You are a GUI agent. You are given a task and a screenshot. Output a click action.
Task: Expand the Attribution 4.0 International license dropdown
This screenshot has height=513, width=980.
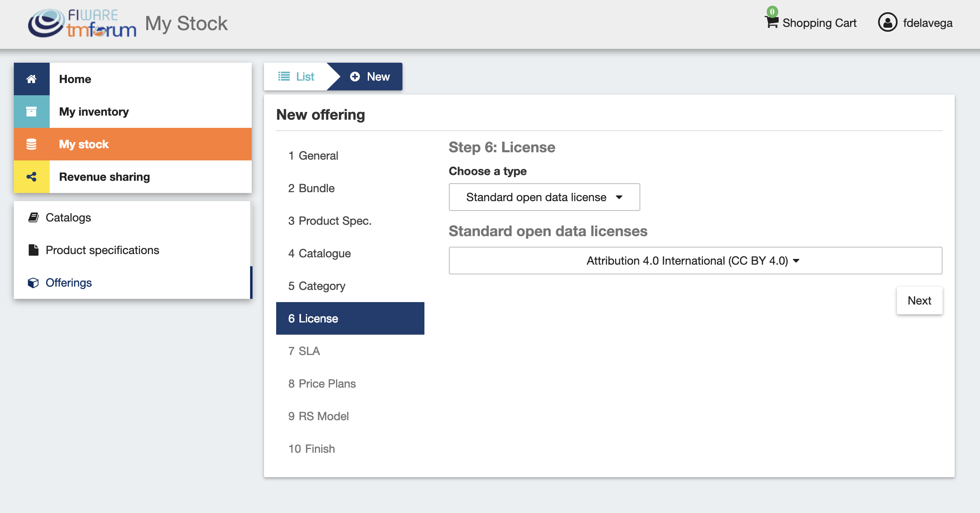695,261
